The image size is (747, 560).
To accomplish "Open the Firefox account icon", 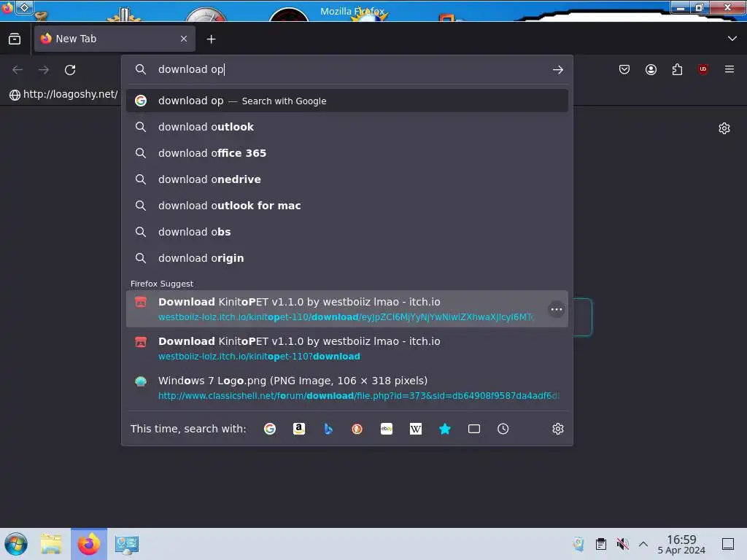I will tap(651, 69).
